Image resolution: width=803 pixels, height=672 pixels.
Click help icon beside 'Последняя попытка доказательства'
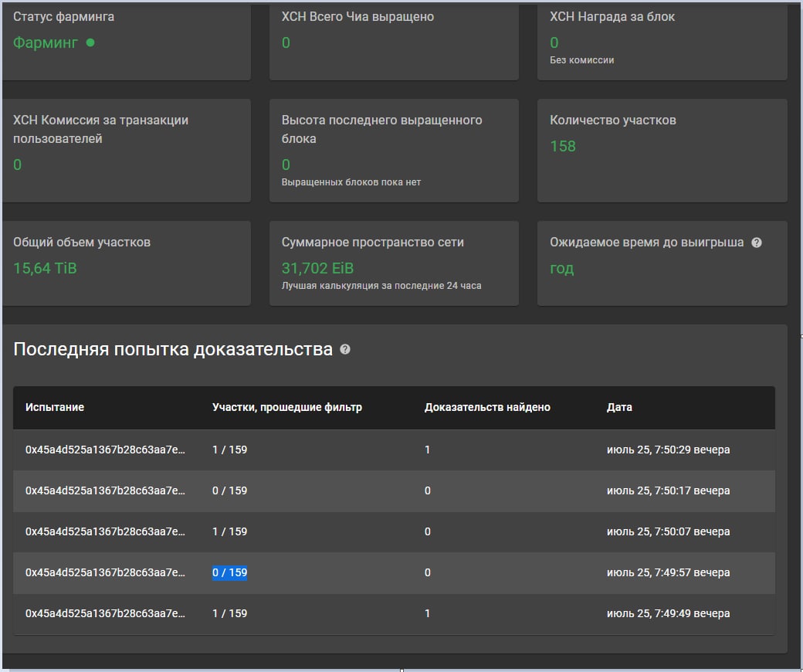[345, 349]
